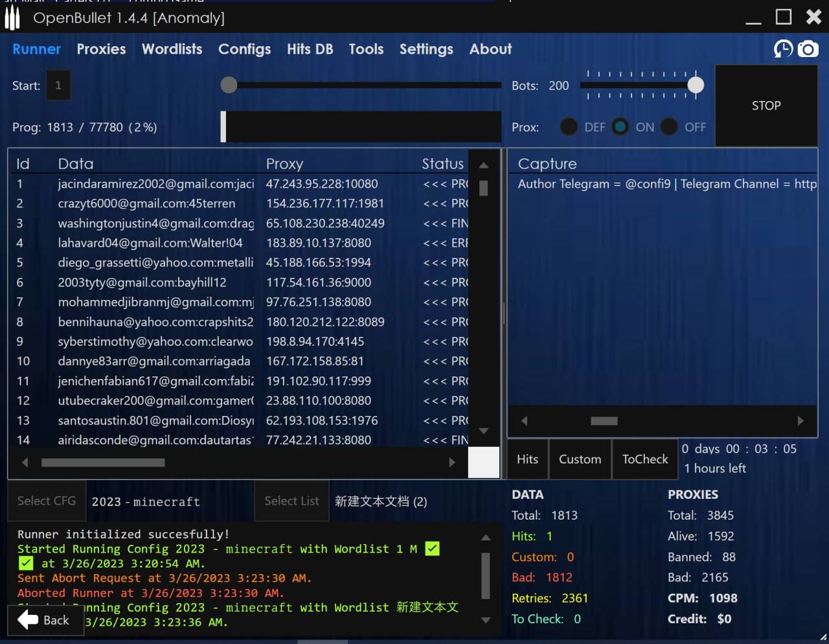Open the Wordlists tab
Viewport: 829px width, 644px height.
click(172, 49)
